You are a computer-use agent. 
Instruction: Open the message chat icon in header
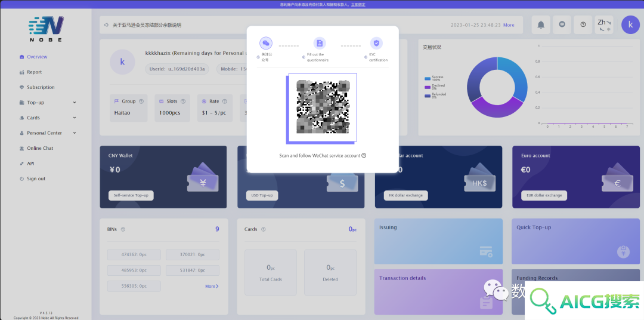click(562, 24)
